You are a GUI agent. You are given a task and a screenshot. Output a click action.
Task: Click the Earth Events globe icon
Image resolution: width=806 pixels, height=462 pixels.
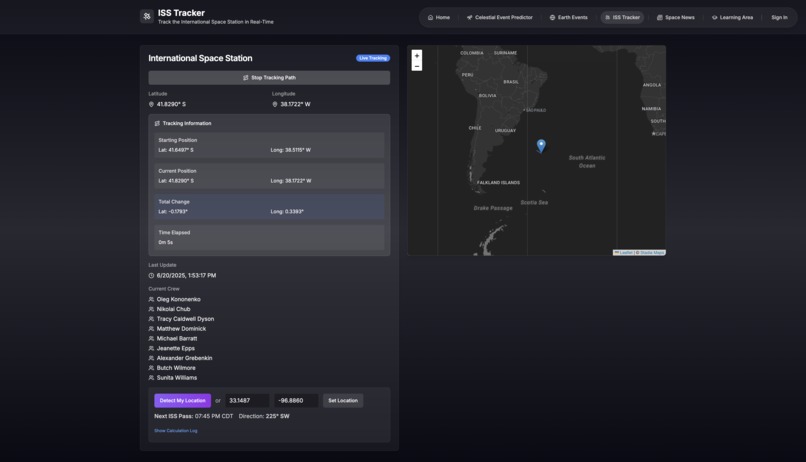[x=552, y=17]
